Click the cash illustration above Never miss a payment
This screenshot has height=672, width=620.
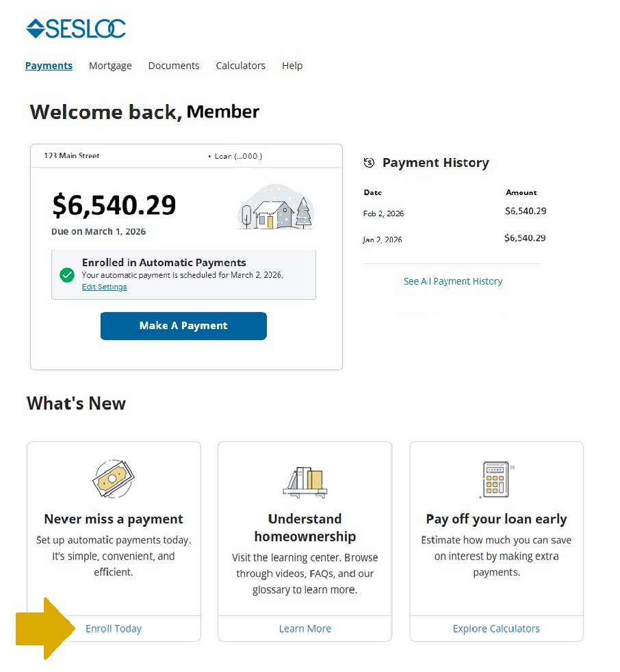(x=113, y=478)
